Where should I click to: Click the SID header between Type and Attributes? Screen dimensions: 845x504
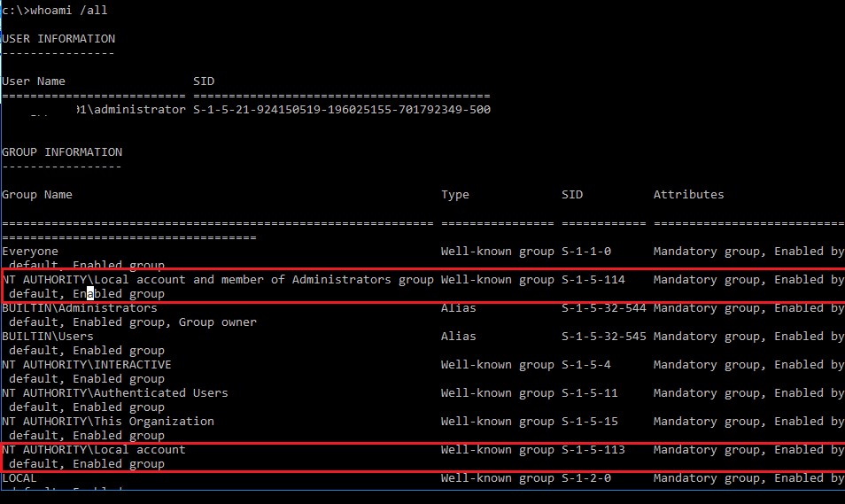pyautogui.click(x=572, y=195)
